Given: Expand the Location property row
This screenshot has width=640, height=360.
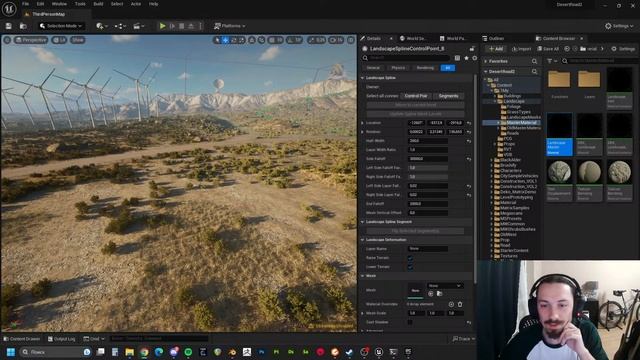Looking at the screenshot, I should click(362, 123).
